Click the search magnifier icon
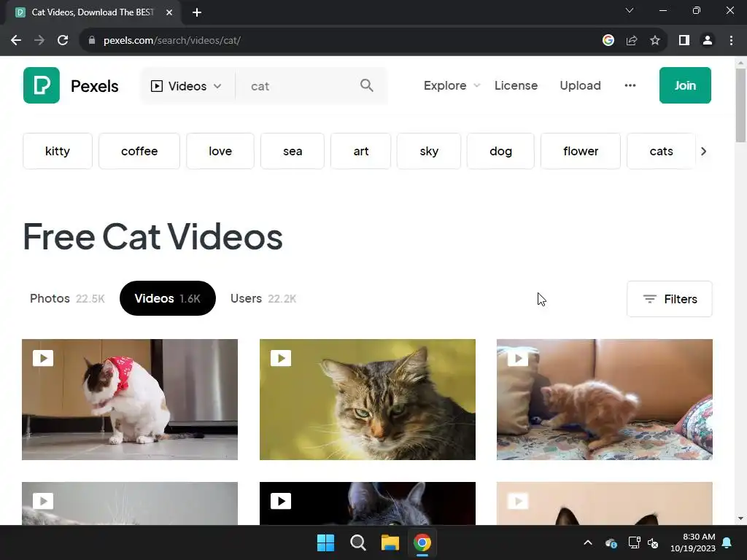Viewport: 747px width, 560px height. pyautogui.click(x=366, y=86)
